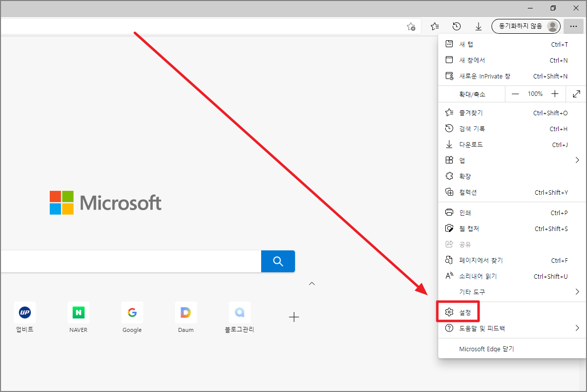Open 검색 기록 menu item
587x392 pixels.
[511, 129]
